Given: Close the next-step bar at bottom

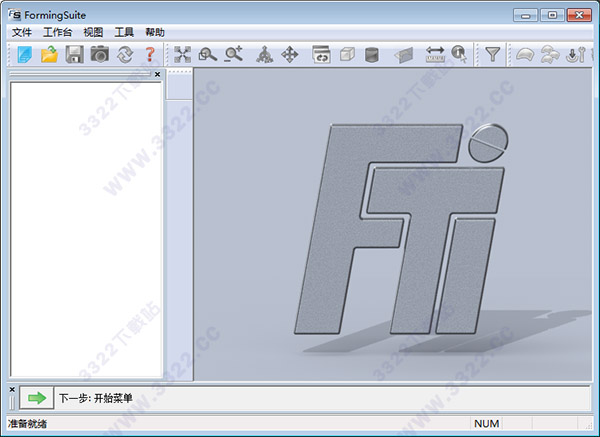Looking at the screenshot, I should coord(12,390).
